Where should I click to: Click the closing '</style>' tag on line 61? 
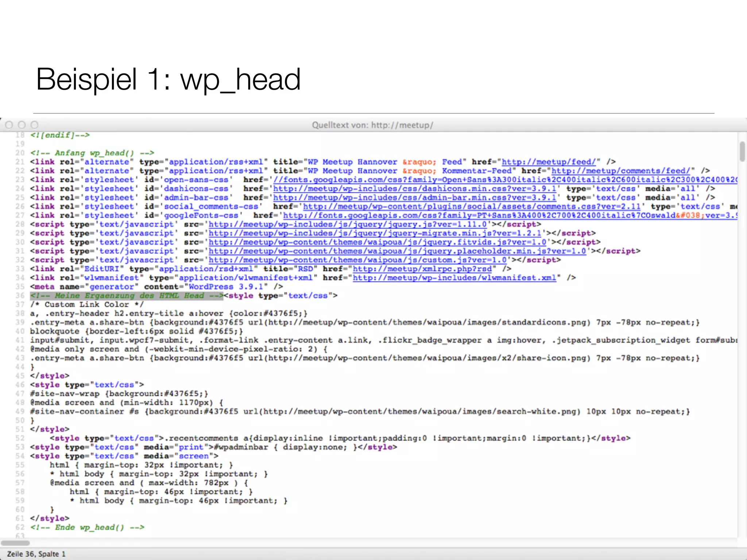50,518
